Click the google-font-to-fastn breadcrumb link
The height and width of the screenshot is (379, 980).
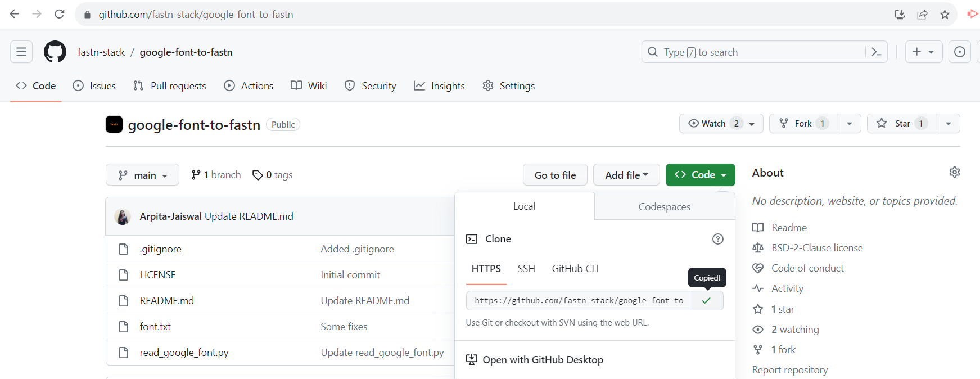[186, 52]
